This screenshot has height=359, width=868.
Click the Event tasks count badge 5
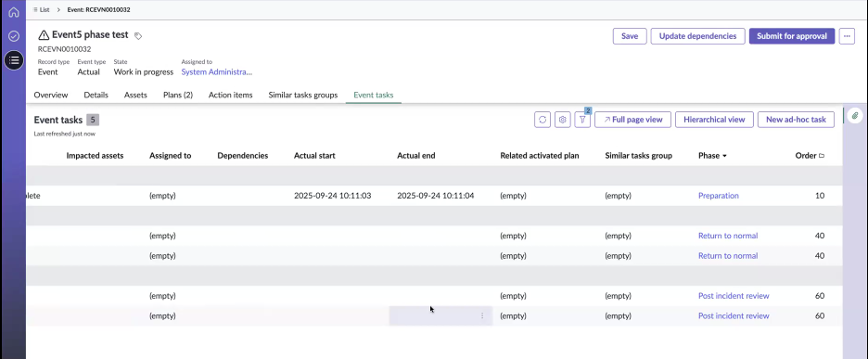pos(93,120)
